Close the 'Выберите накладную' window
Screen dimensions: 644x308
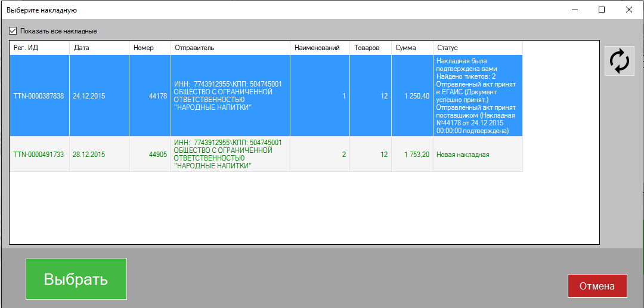(x=629, y=10)
